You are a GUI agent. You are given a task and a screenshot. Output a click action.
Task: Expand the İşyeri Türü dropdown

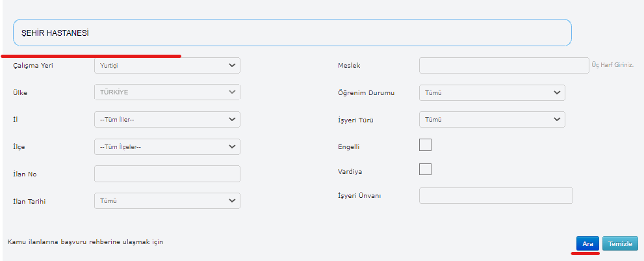point(492,120)
